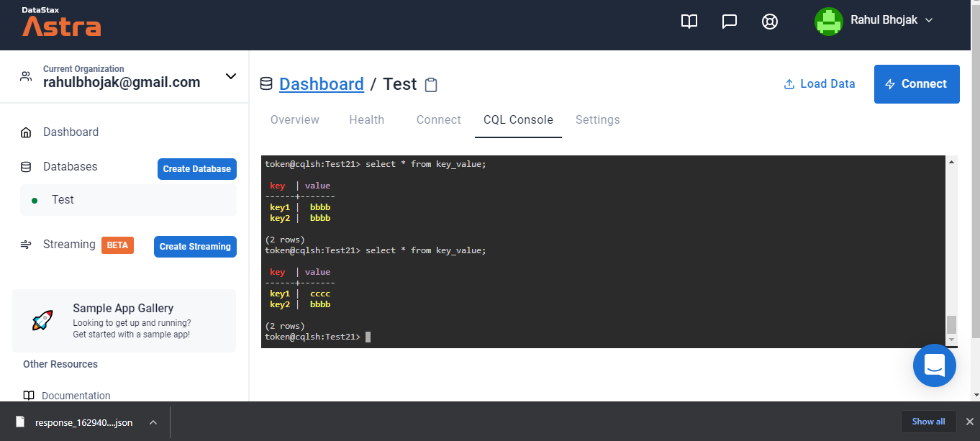
Task: Click the feedback chat bubble icon in top bar
Action: click(x=729, y=22)
